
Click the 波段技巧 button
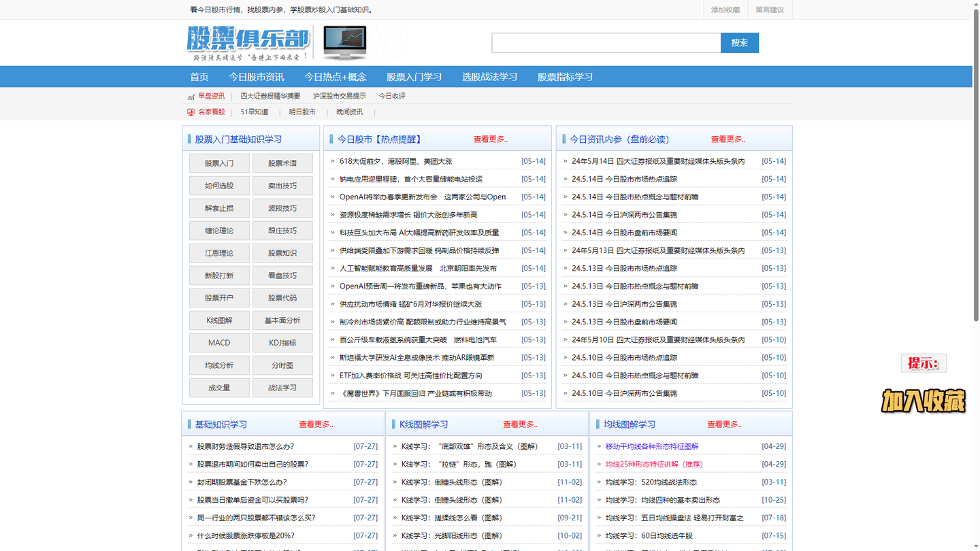pyautogui.click(x=282, y=208)
